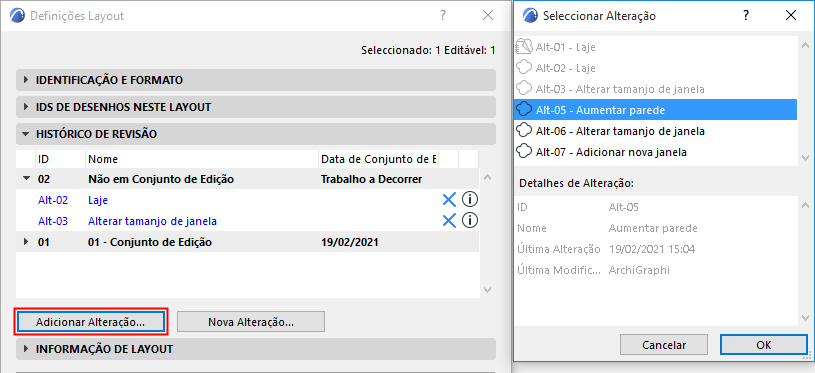Viewport: 815px width, 373px height.
Task: Click cloud icon beside Alt-06 entry
Action: [x=524, y=130]
